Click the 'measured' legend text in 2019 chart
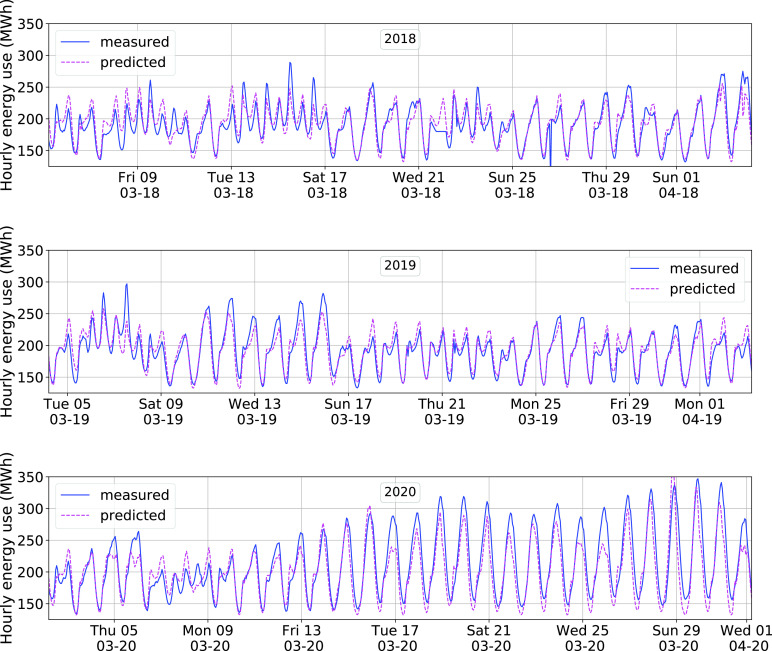772x651 pixels. [x=702, y=269]
